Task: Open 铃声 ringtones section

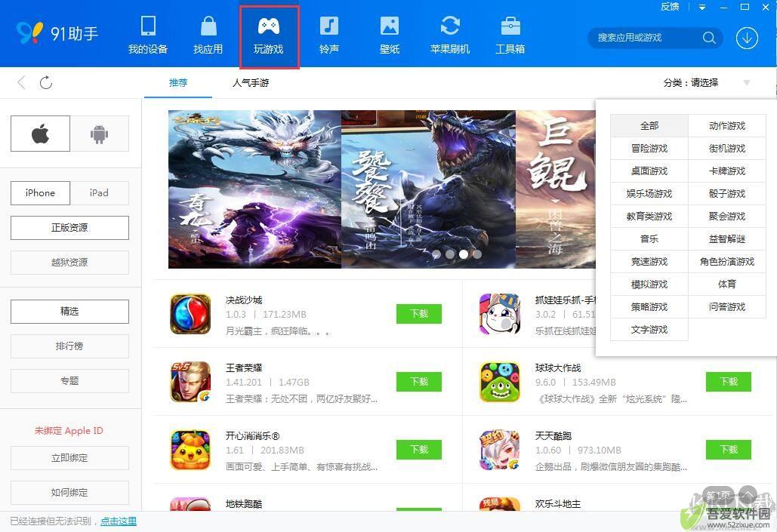Action: (329, 34)
